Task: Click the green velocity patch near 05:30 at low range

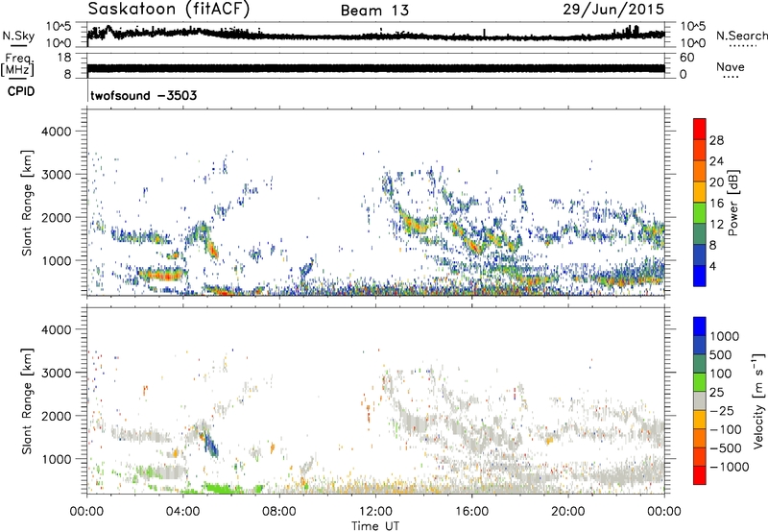Action: point(222,489)
